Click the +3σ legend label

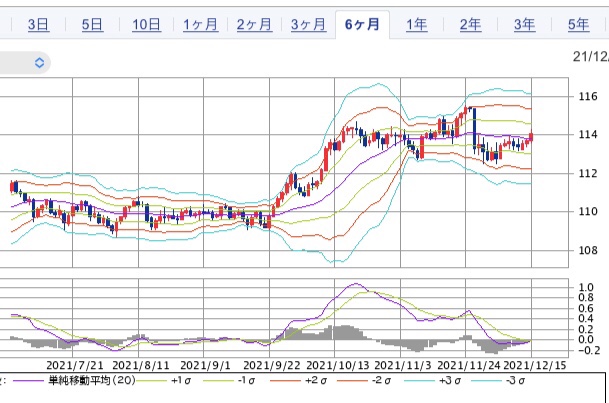[450, 380]
